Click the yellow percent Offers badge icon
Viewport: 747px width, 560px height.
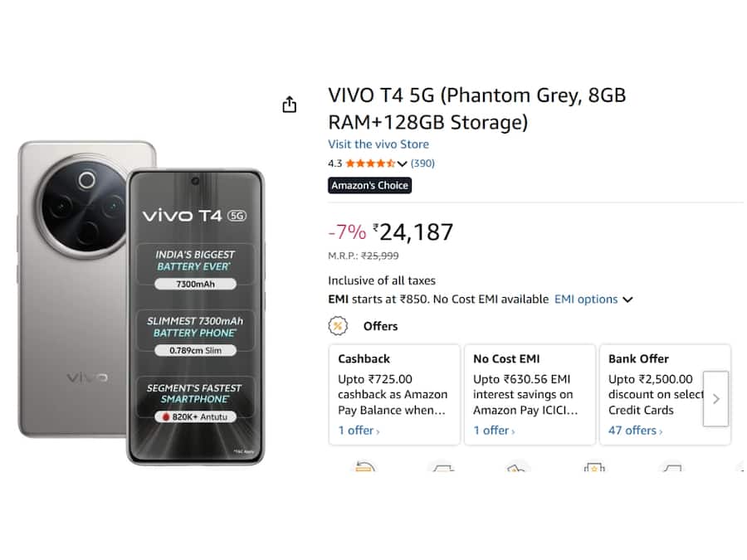click(x=338, y=327)
